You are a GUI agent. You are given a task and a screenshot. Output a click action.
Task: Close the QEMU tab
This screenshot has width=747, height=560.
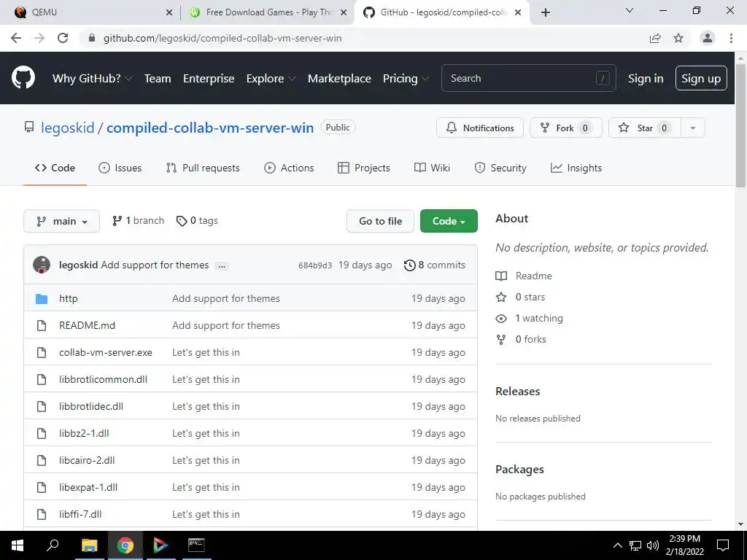coord(169,12)
